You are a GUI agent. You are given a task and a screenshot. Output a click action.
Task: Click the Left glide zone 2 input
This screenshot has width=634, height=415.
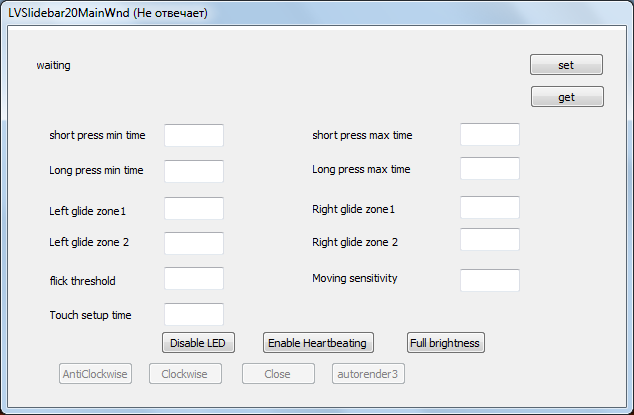pyautogui.click(x=194, y=243)
